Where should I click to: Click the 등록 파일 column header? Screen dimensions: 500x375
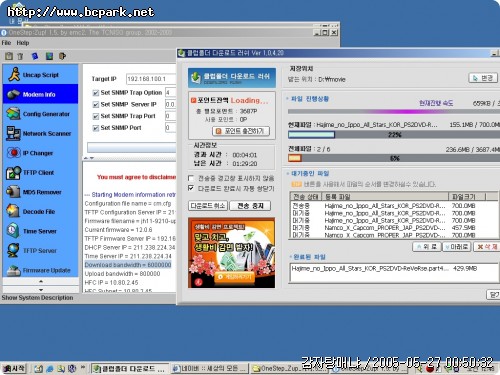coord(385,196)
